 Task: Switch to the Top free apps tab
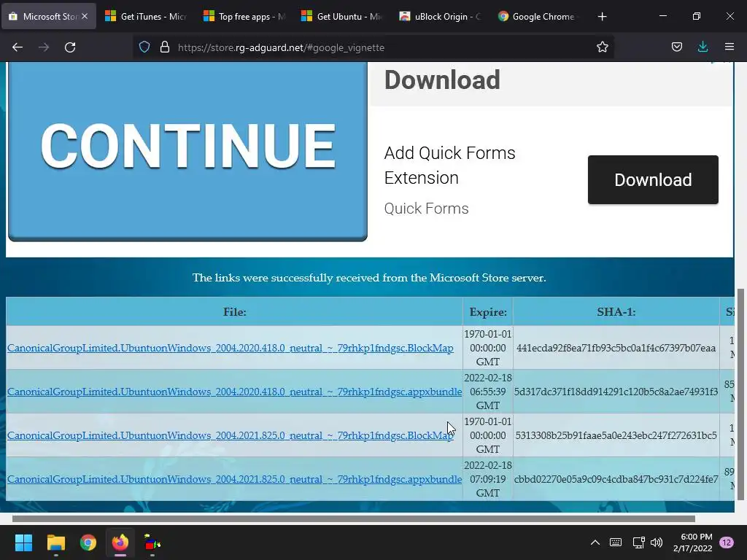coord(245,16)
